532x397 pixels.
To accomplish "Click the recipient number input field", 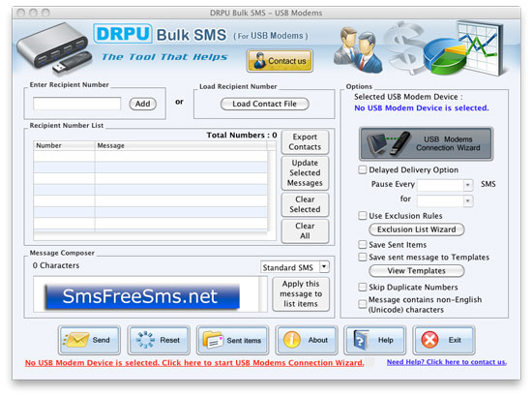I will (77, 104).
